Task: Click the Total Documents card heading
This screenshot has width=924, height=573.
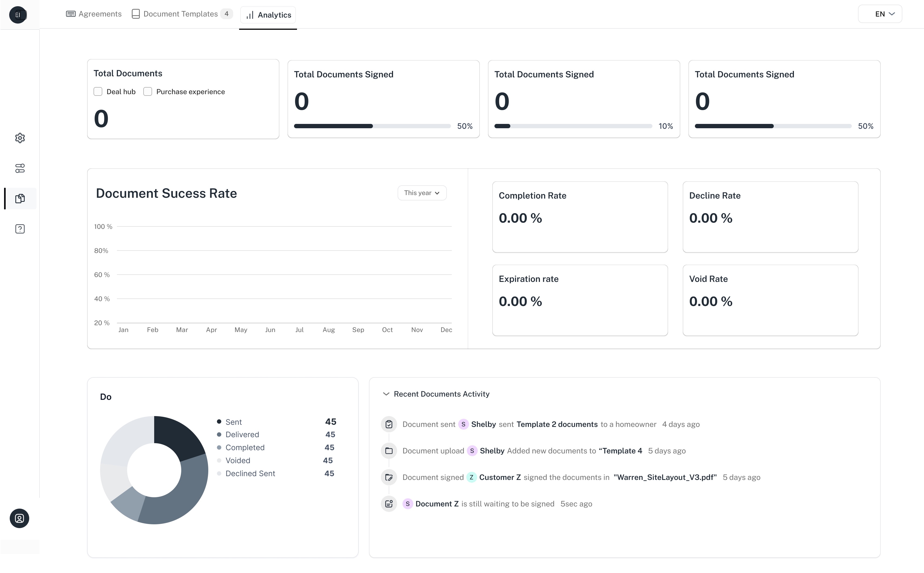Action: pyautogui.click(x=128, y=73)
